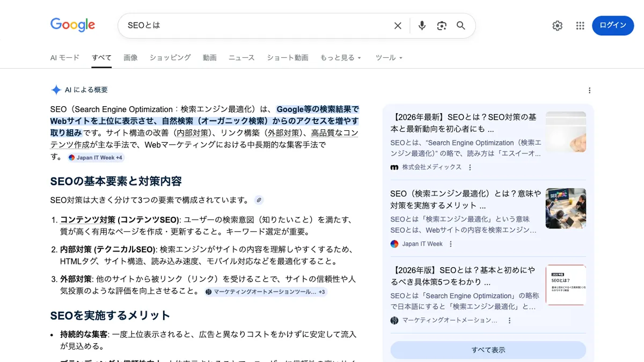
Task: Open マーケティングオートメーションツール +3 source chip
Action: (x=266, y=292)
